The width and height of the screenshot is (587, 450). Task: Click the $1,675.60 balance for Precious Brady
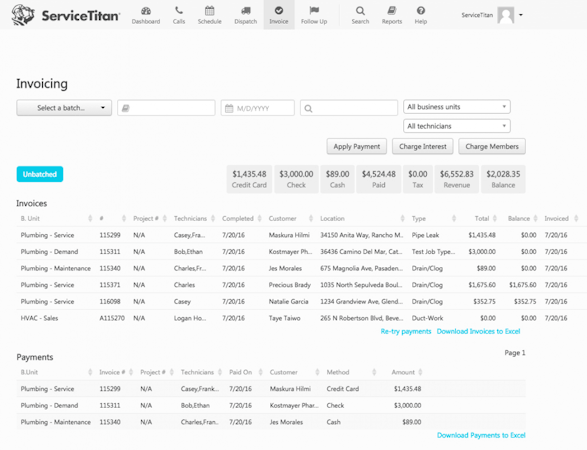(x=523, y=285)
